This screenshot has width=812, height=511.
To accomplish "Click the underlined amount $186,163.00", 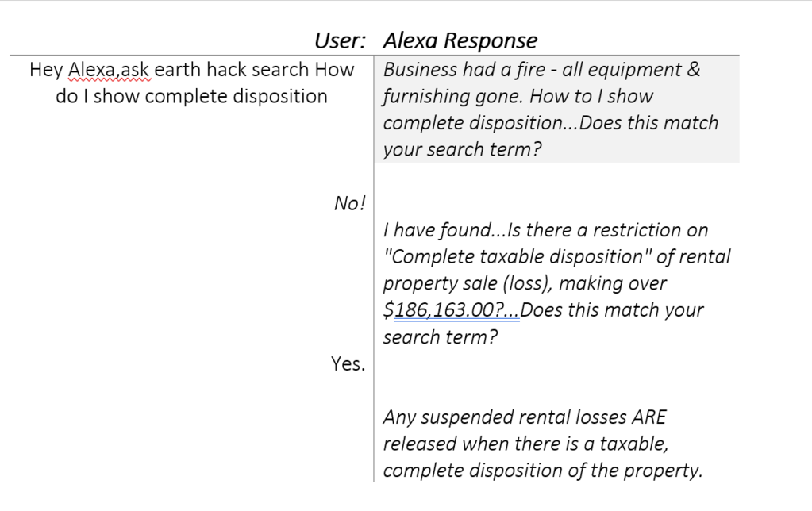I will click(444, 310).
